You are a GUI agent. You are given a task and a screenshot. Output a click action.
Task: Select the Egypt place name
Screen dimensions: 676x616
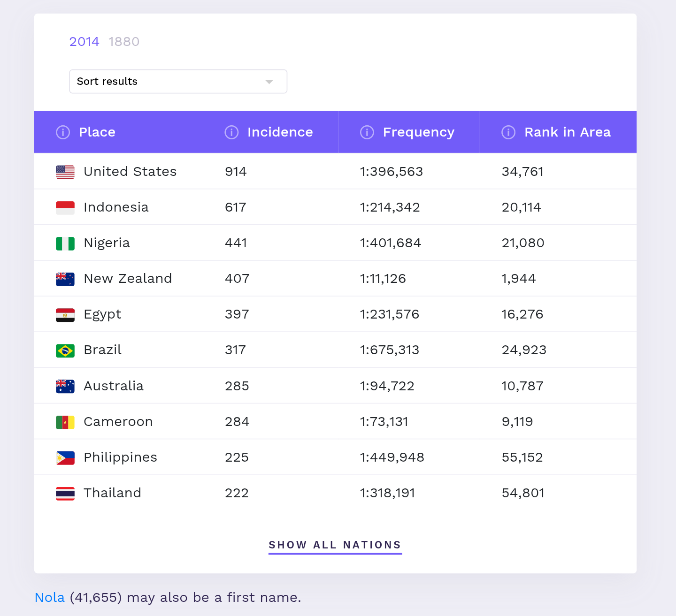102,315
